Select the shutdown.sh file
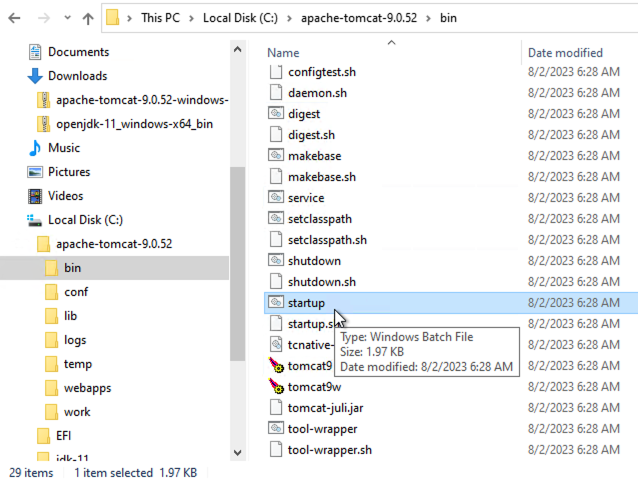This screenshot has height=490, width=638. [x=322, y=282]
